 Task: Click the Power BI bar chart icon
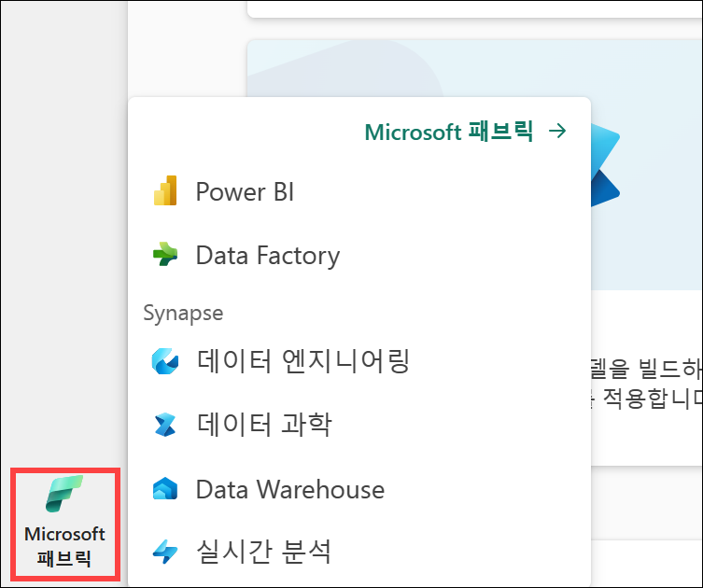click(x=165, y=191)
